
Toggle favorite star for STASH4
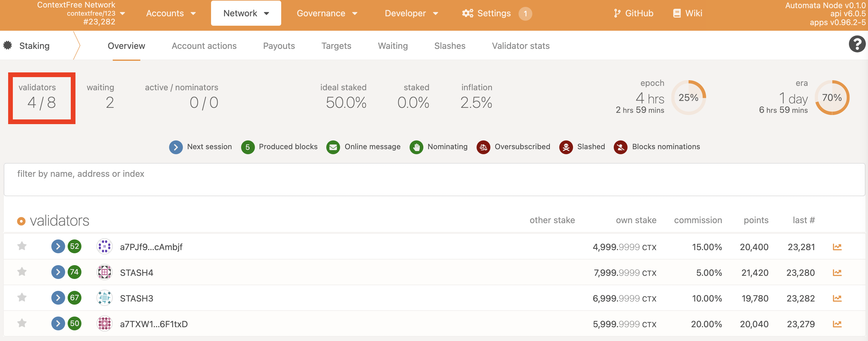click(x=22, y=272)
